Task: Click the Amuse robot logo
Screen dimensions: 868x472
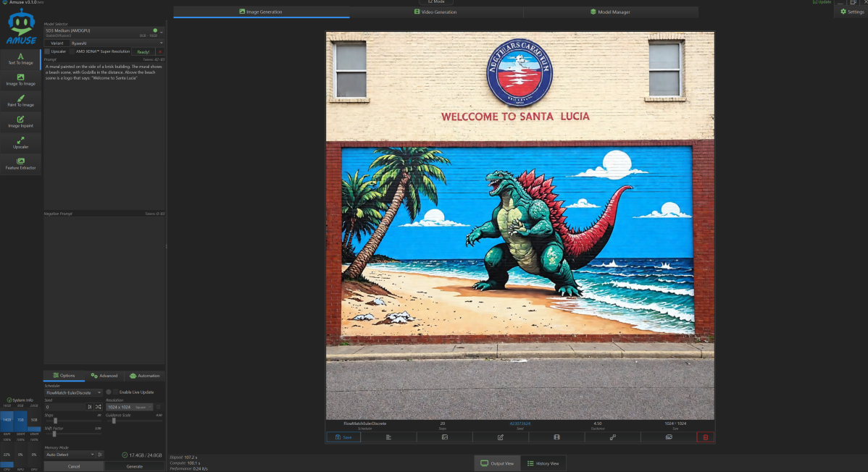Action: (21, 27)
